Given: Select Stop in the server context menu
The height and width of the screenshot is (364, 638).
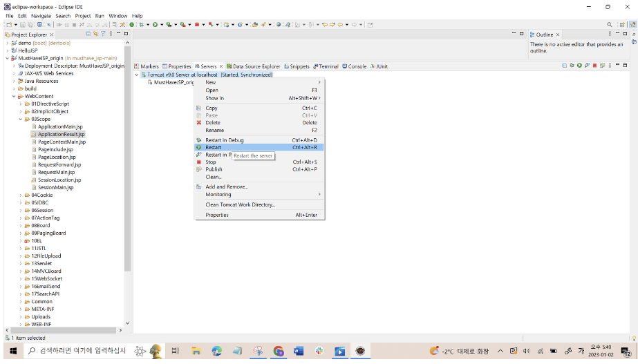Looking at the screenshot, I should (x=259, y=162).
